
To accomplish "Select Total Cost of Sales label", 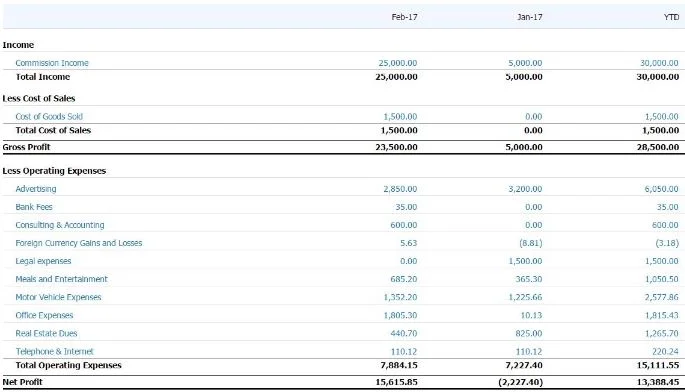I will coord(53,130).
